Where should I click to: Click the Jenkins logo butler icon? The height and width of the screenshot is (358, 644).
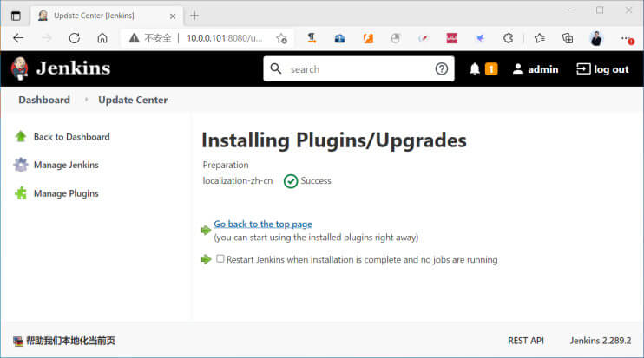pos(19,68)
